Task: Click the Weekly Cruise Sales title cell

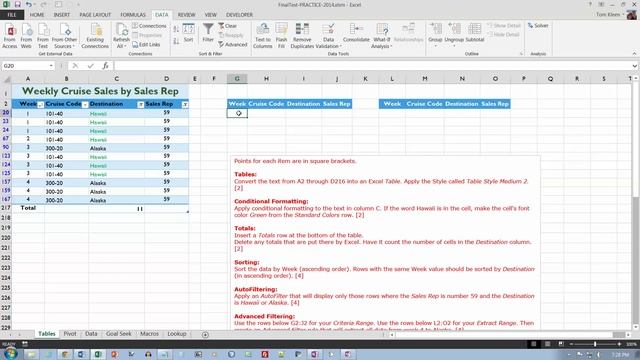Action: coord(100,91)
